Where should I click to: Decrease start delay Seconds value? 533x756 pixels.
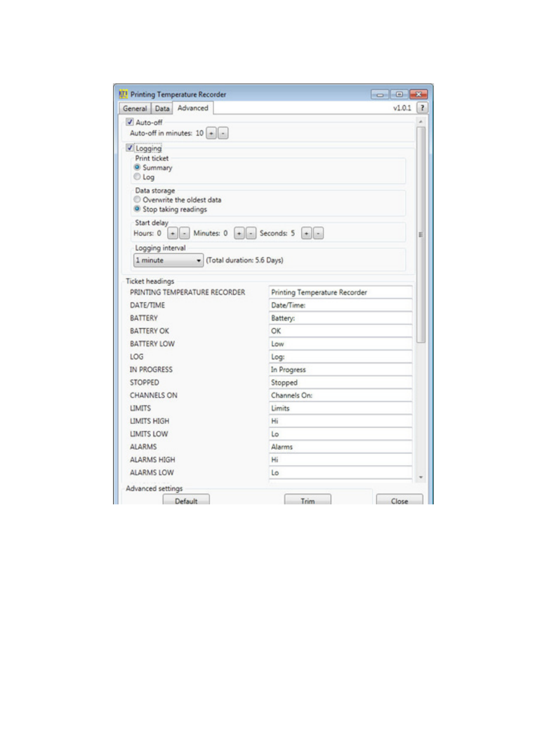click(x=318, y=233)
